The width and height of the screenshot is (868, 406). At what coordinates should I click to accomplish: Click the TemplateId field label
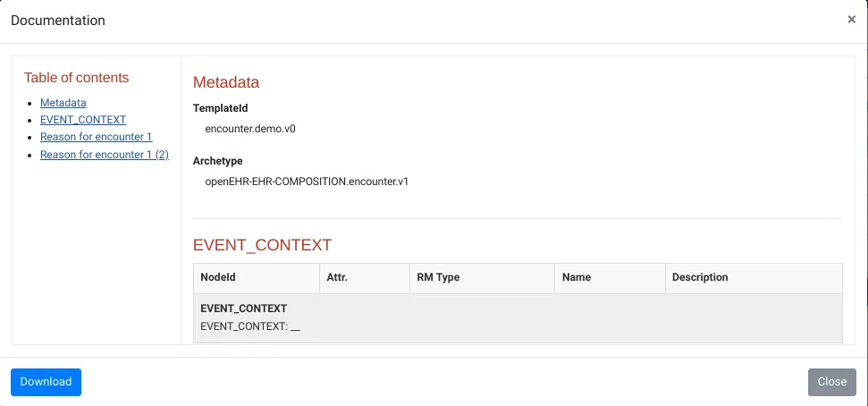(221, 108)
